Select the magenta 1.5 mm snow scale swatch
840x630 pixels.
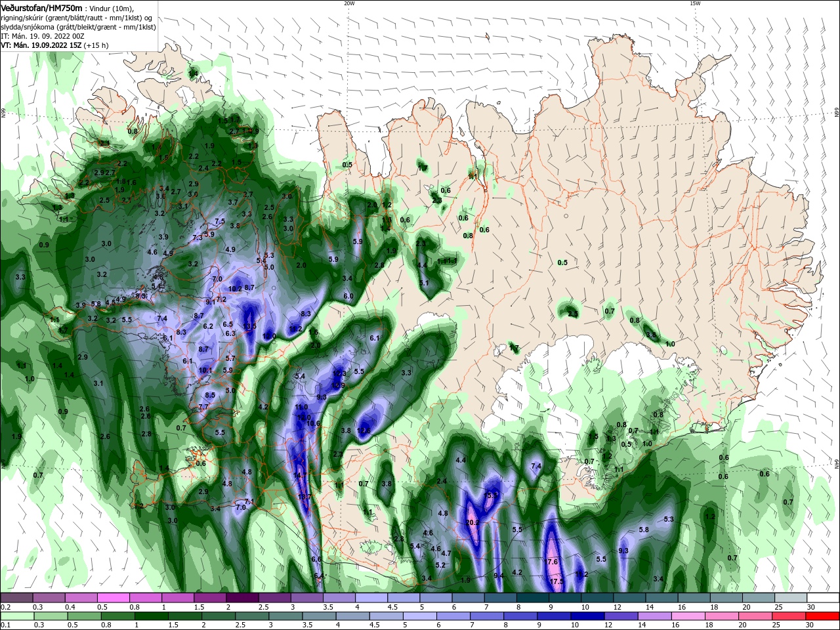click(x=211, y=598)
